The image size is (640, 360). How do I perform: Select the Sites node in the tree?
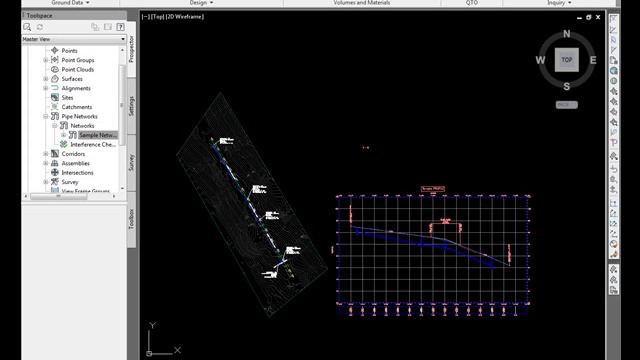67,98
